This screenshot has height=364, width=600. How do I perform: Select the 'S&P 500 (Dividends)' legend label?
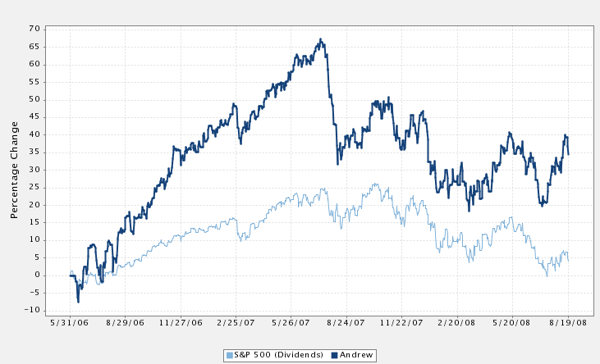point(278,355)
